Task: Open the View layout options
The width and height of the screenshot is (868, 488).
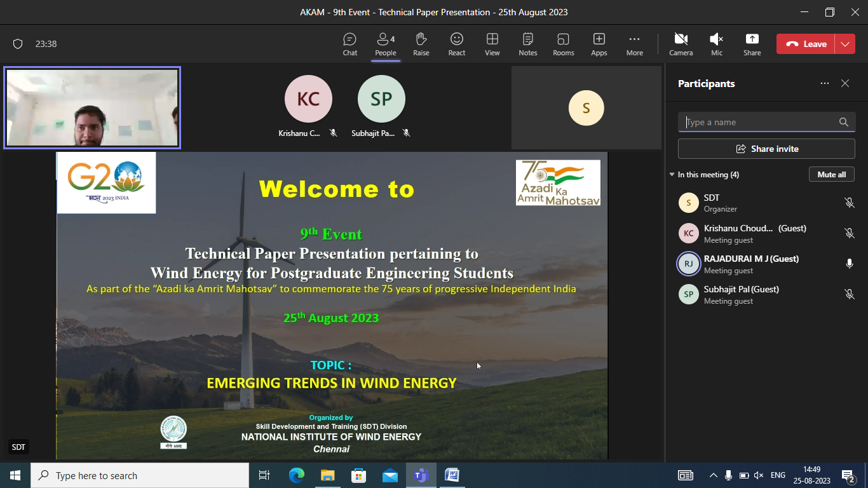Action: (492, 44)
